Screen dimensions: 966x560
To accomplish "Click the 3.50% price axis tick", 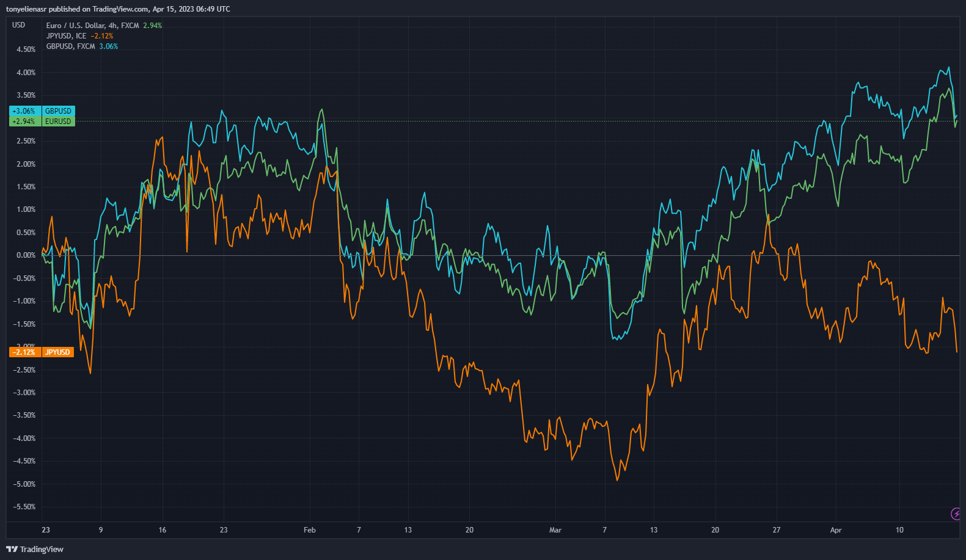I will [26, 95].
